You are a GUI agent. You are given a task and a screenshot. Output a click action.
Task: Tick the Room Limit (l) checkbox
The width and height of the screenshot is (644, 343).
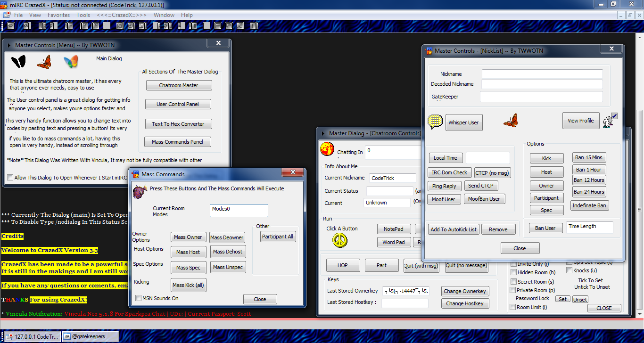513,307
